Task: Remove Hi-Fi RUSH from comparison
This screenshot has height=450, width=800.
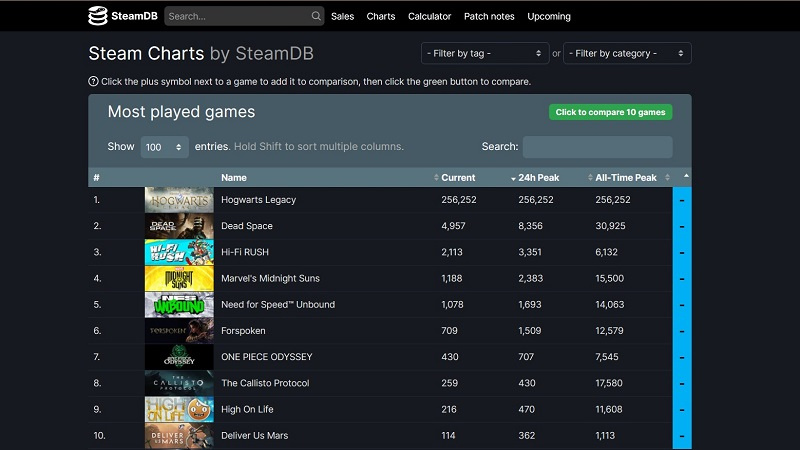Action: tap(682, 253)
